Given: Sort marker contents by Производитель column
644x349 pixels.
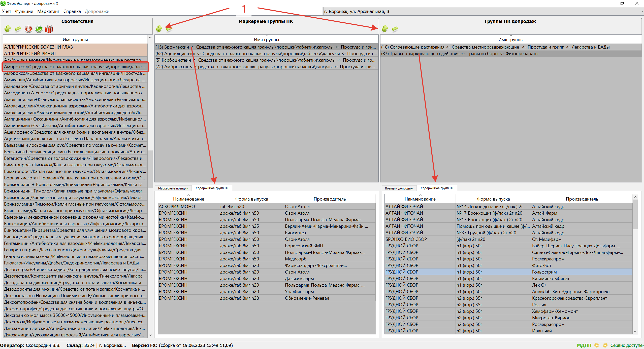Looking at the screenshot, I should [x=330, y=199].
